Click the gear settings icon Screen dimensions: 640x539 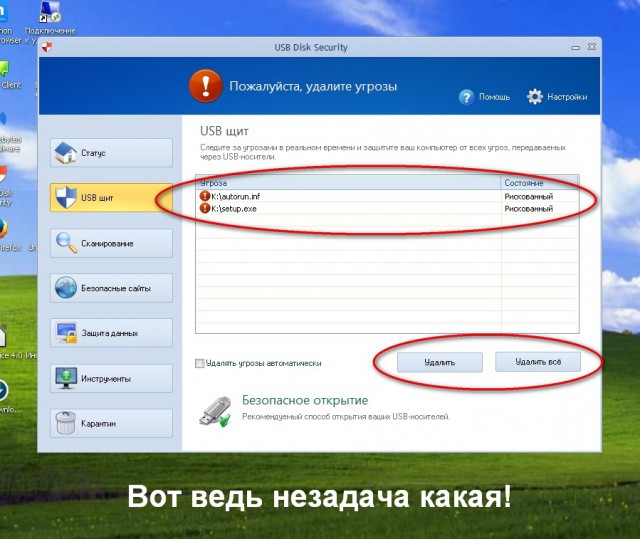point(535,97)
